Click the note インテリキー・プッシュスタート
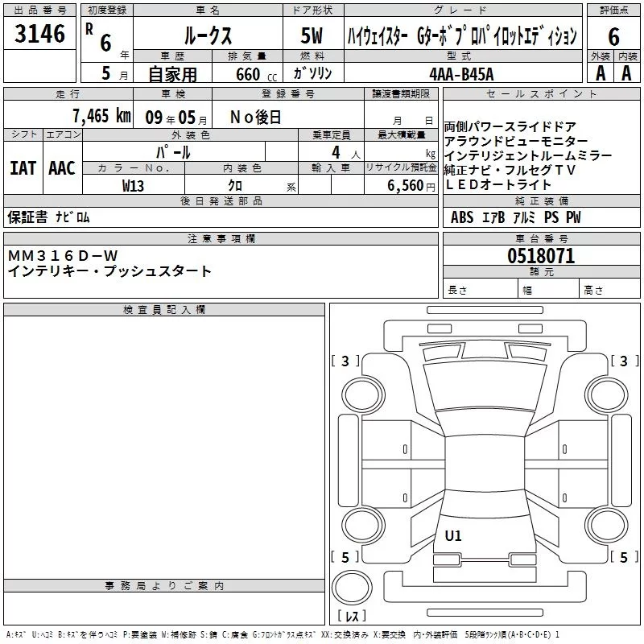 pos(109,271)
